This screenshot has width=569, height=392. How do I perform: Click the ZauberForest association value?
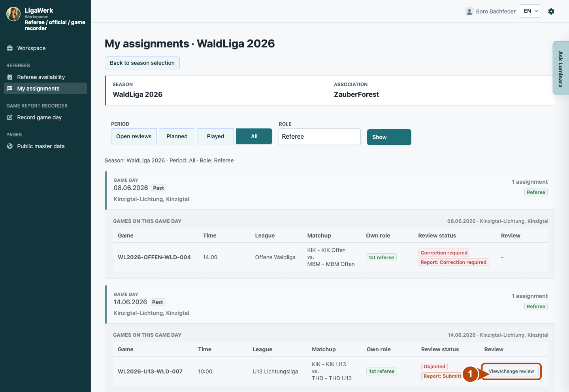point(356,94)
